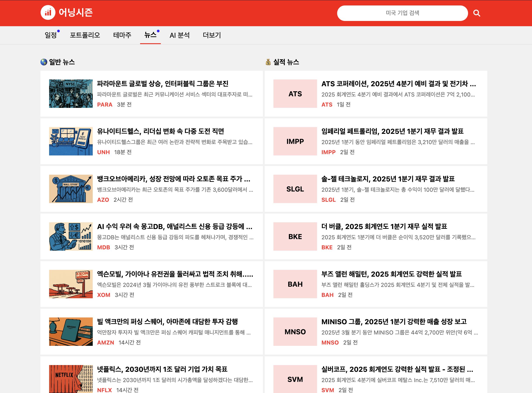Click the red ATS ticker under the headline
The width and height of the screenshot is (532, 393).
coord(327,104)
